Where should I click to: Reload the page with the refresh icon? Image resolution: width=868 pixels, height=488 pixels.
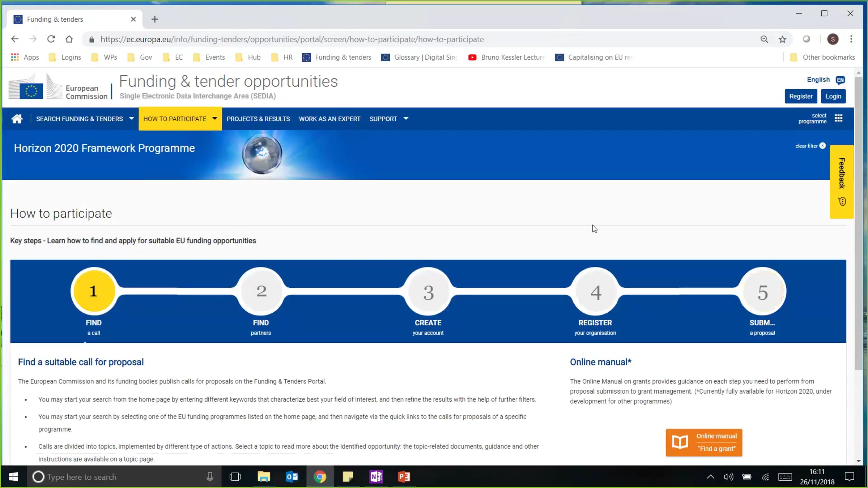point(51,39)
